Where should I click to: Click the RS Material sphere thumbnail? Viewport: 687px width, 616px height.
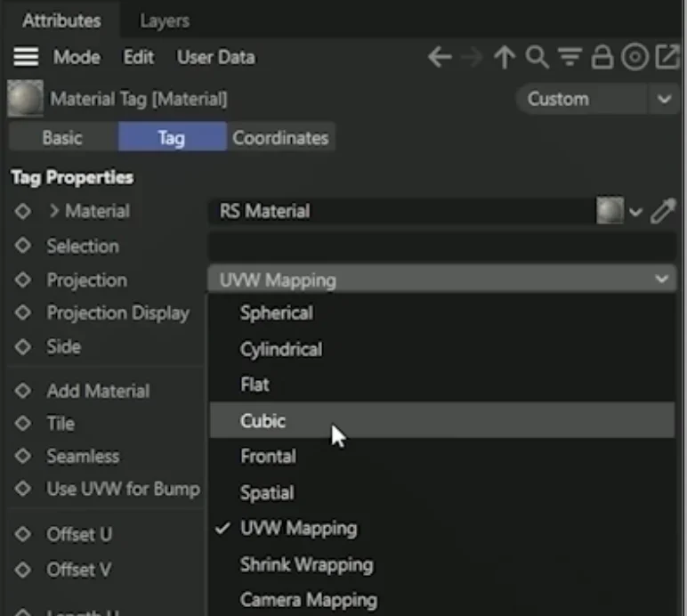point(610,211)
